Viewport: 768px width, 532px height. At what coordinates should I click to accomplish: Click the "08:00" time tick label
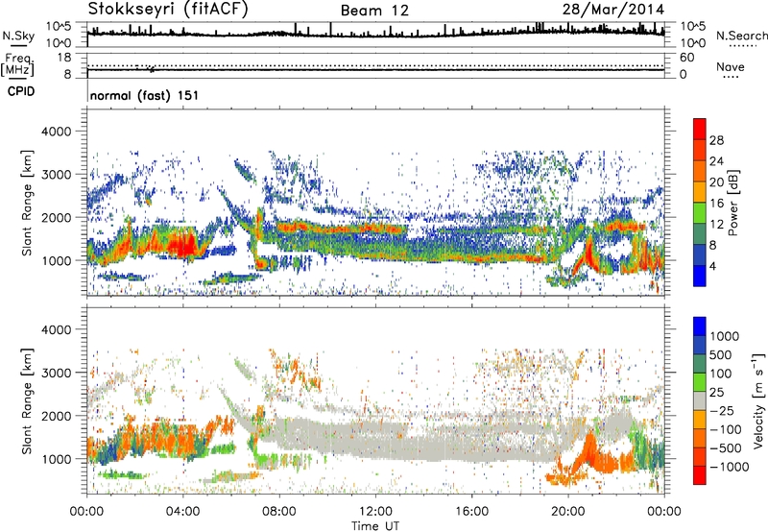(x=279, y=512)
